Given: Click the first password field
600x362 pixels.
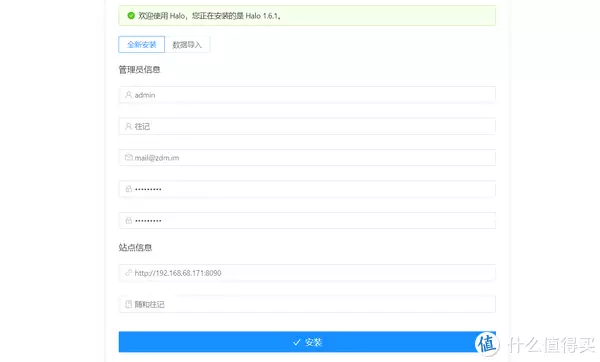Looking at the screenshot, I should click(x=307, y=189).
